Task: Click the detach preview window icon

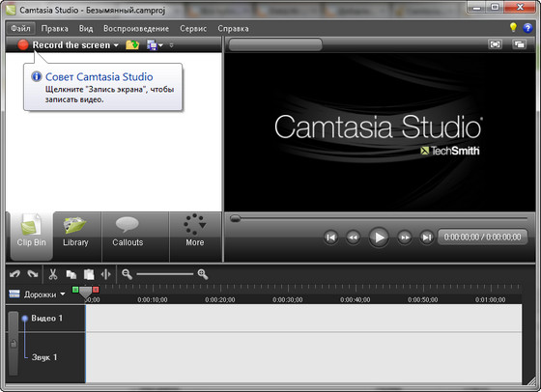Action: pos(520,44)
